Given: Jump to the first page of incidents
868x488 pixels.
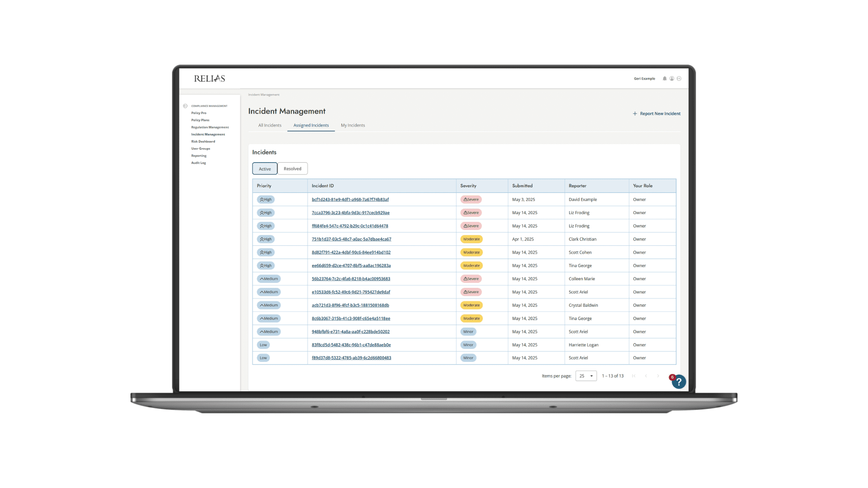Looking at the screenshot, I should coord(634,375).
